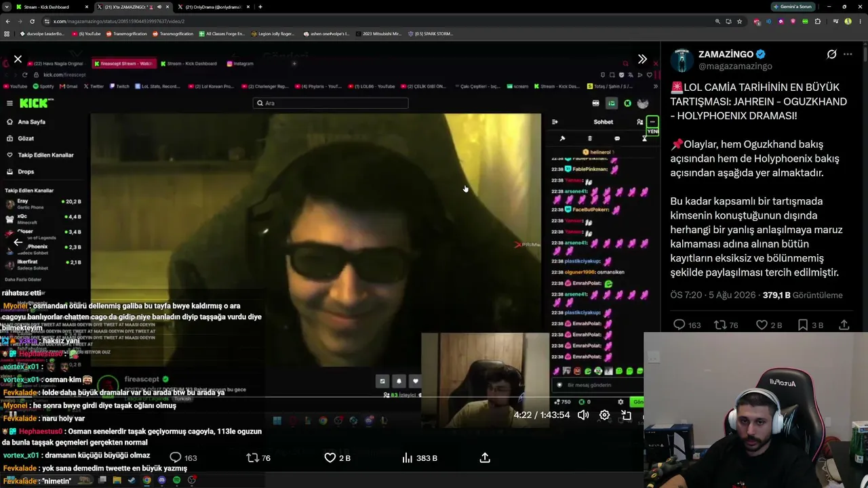Go back in the browser

coord(7,21)
